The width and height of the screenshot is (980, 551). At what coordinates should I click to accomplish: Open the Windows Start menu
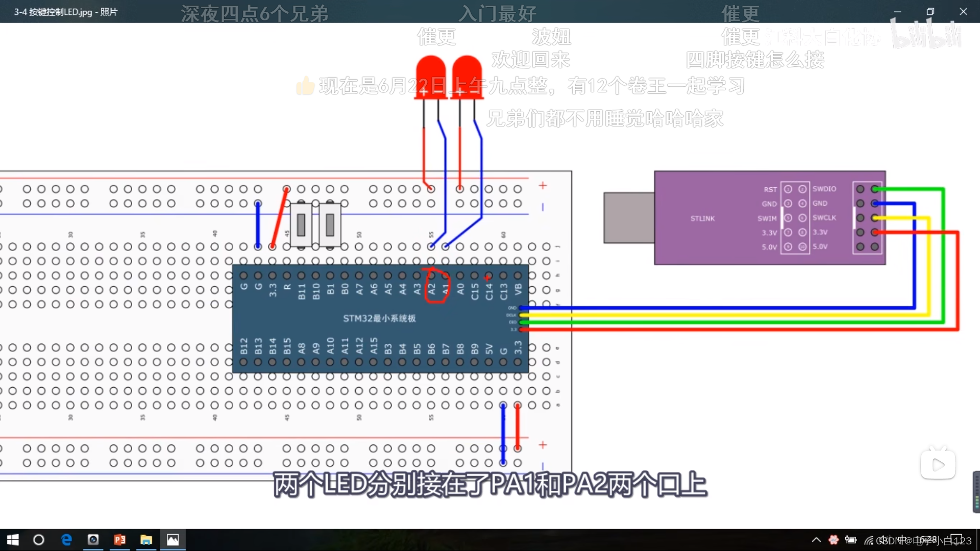[12, 540]
